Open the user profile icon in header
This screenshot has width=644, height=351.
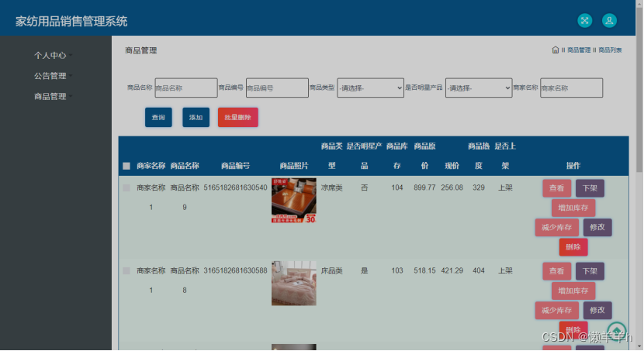tap(609, 20)
